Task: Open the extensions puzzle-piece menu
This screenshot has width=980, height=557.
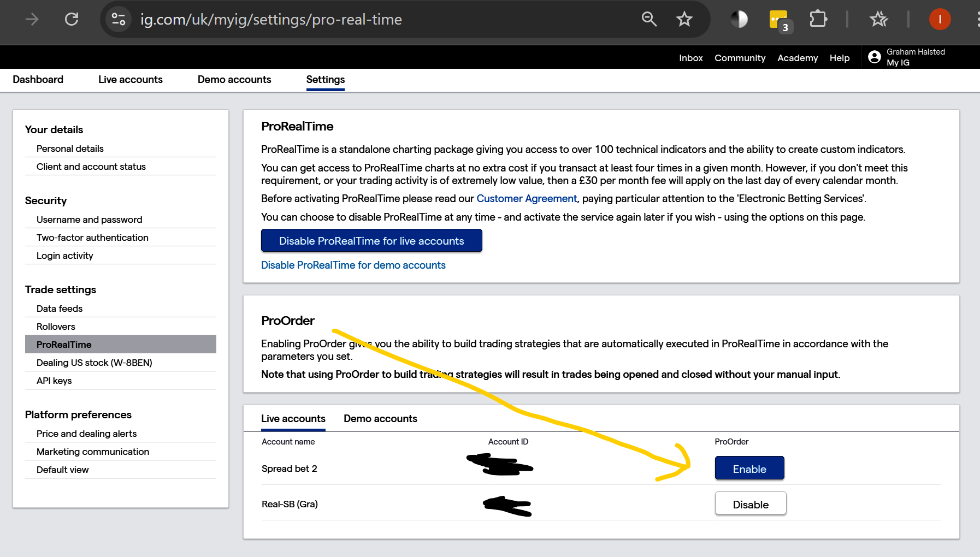Action: [x=818, y=19]
